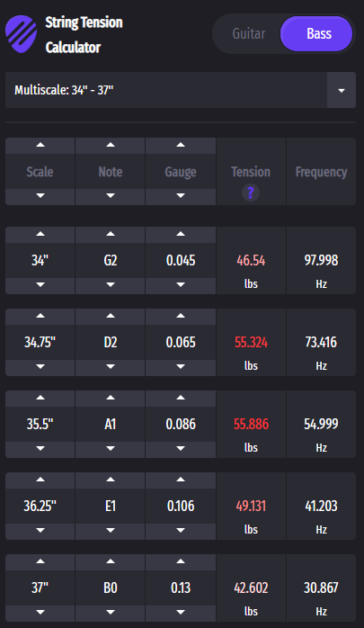Raise all gauges with header up arrow
The width and height of the screenshot is (364, 628).
[181, 146]
